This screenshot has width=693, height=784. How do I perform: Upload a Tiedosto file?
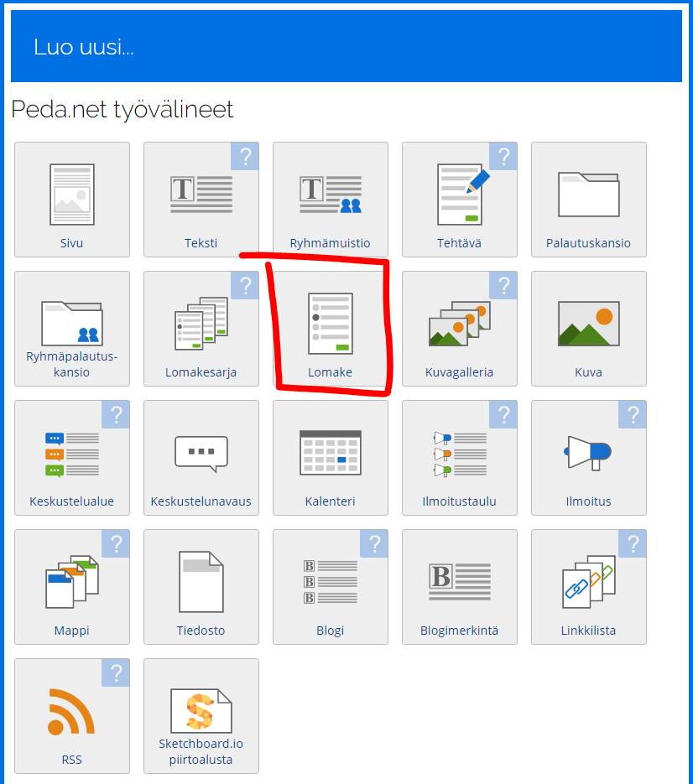pyautogui.click(x=201, y=587)
